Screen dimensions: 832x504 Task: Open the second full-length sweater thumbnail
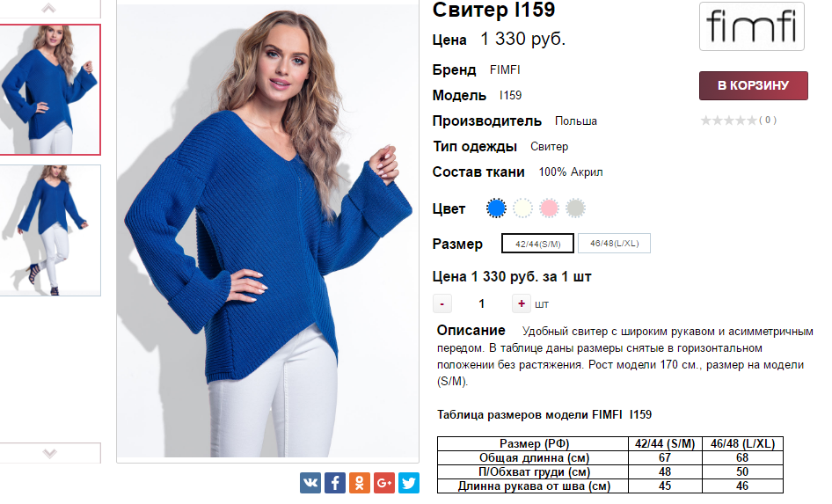[50, 230]
